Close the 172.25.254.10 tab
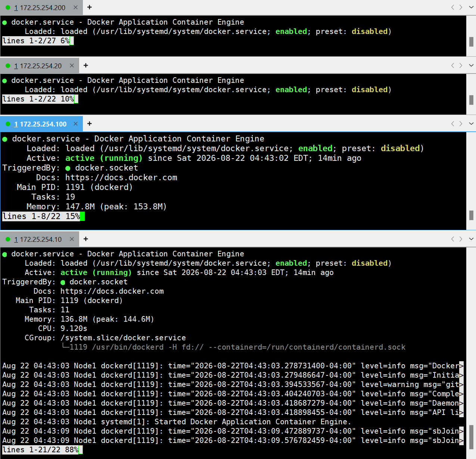 (x=72, y=239)
